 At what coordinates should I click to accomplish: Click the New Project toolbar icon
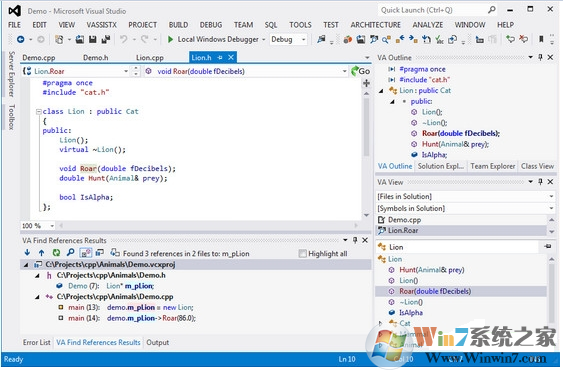pos(59,39)
